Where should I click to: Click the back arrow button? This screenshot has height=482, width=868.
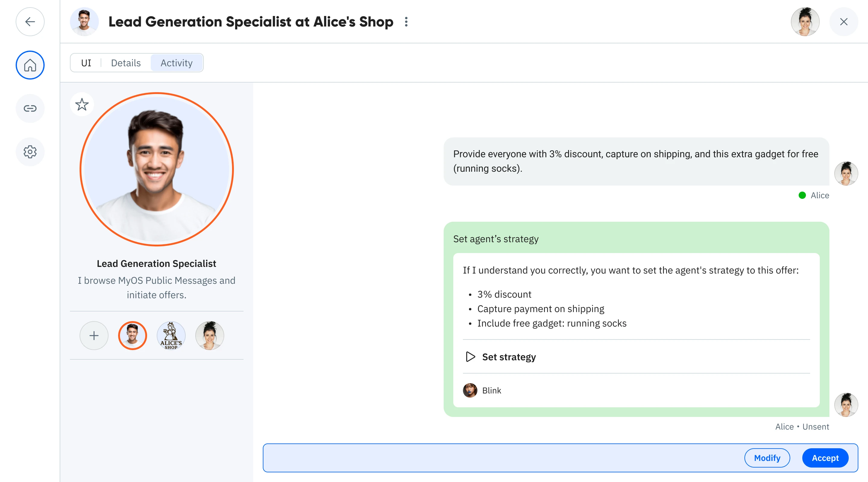(x=30, y=22)
